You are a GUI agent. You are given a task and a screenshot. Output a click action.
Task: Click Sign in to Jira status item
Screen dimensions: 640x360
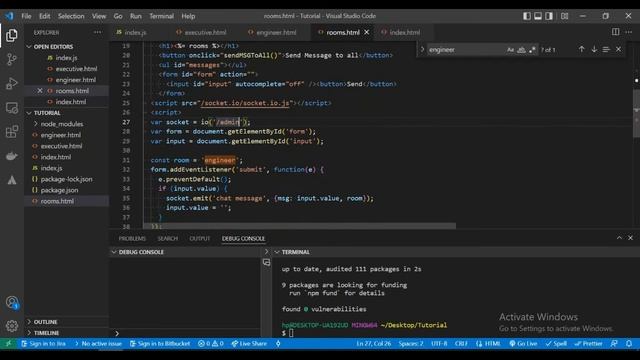(44, 344)
